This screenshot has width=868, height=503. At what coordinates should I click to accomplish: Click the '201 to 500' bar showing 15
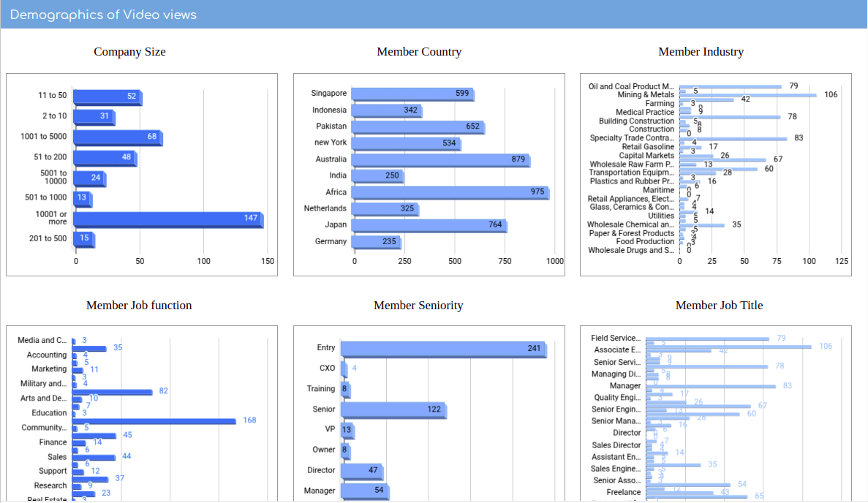(83, 239)
